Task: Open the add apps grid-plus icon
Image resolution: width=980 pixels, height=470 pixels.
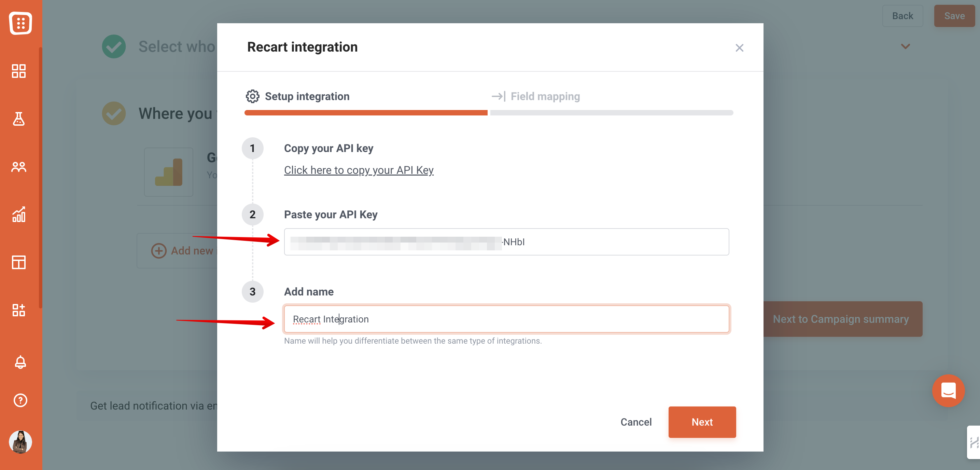Action: pos(19,310)
